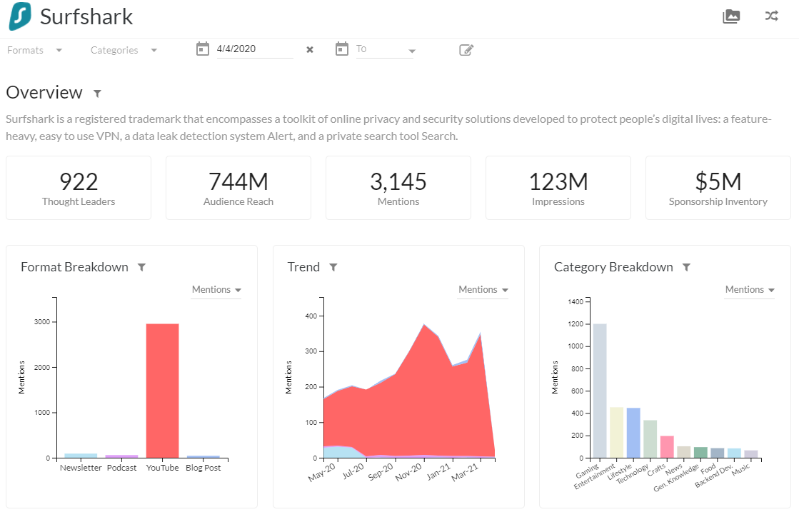Click the May-20 axis label
This screenshot has height=532, width=799.
(x=321, y=472)
